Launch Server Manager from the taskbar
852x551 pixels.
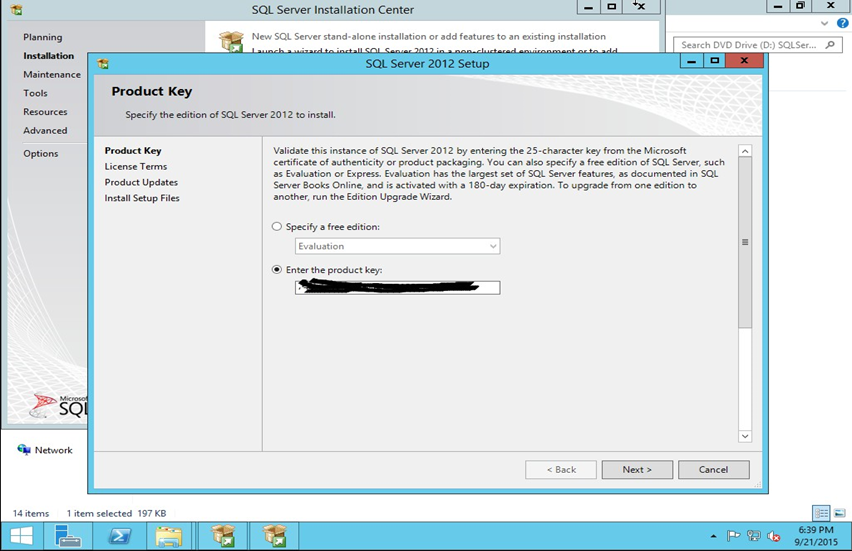point(68,536)
